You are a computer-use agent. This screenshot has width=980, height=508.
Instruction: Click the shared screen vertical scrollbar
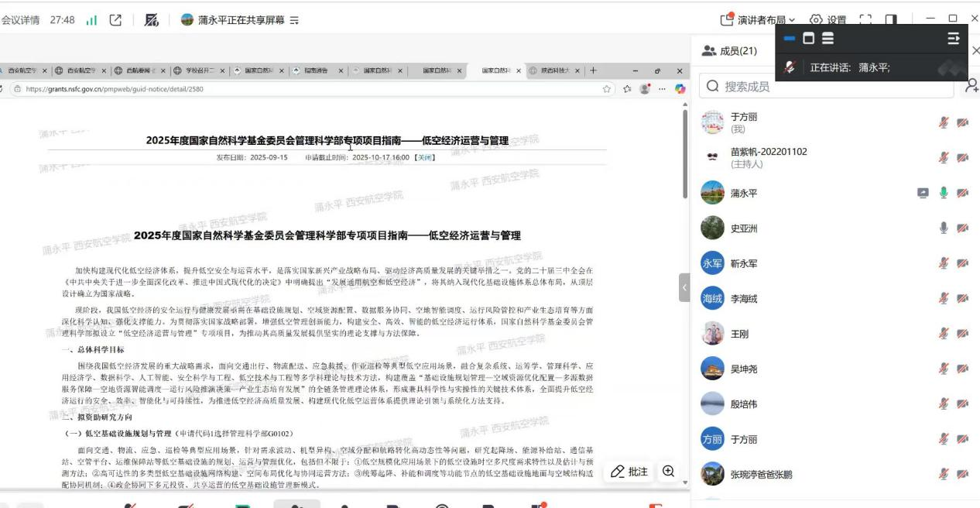pyautogui.click(x=684, y=155)
